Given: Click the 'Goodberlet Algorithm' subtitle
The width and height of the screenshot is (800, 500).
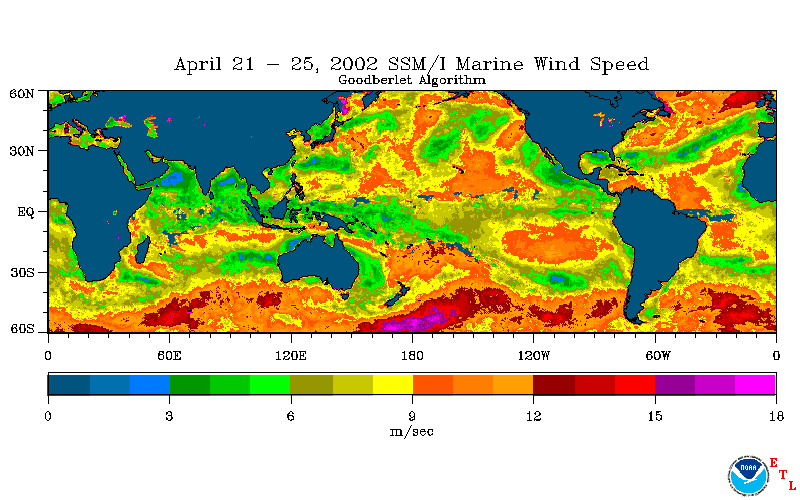Looking at the screenshot, I should (x=412, y=80).
